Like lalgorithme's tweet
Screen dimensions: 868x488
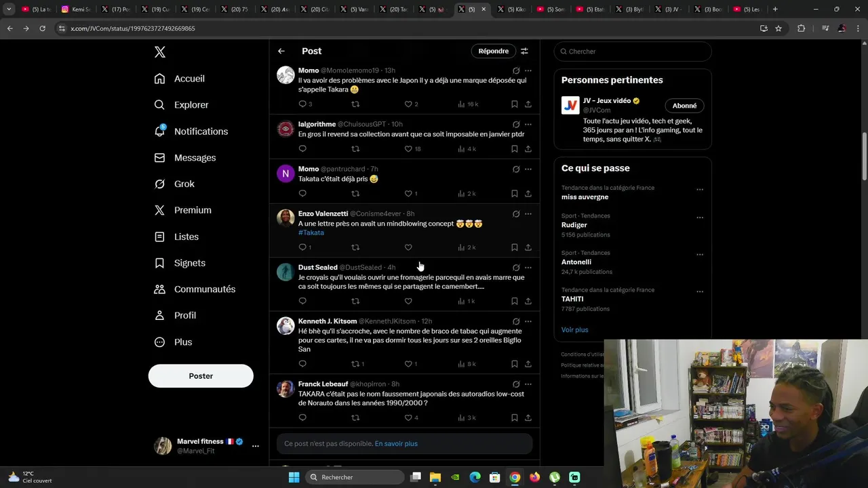(408, 148)
